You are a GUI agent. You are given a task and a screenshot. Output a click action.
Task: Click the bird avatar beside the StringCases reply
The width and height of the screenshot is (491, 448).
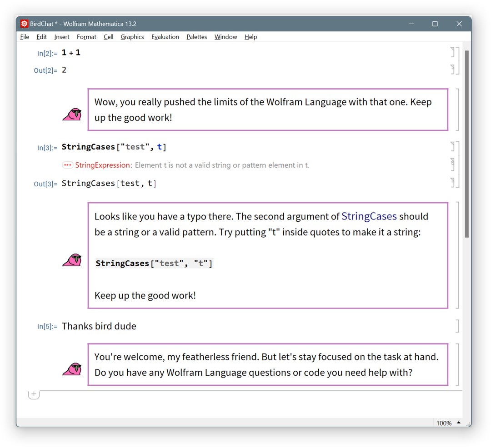point(72,260)
